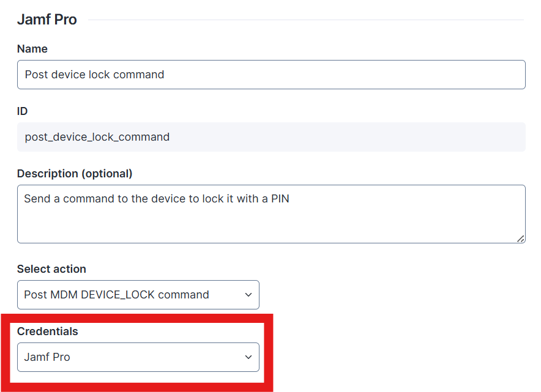Click the 'Name' field label
541x392 pixels.
click(32, 49)
